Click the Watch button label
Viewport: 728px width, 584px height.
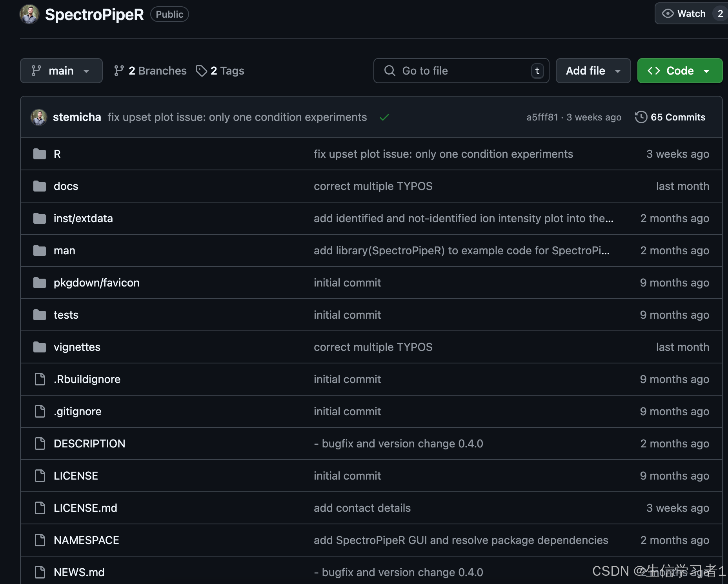coord(691,14)
